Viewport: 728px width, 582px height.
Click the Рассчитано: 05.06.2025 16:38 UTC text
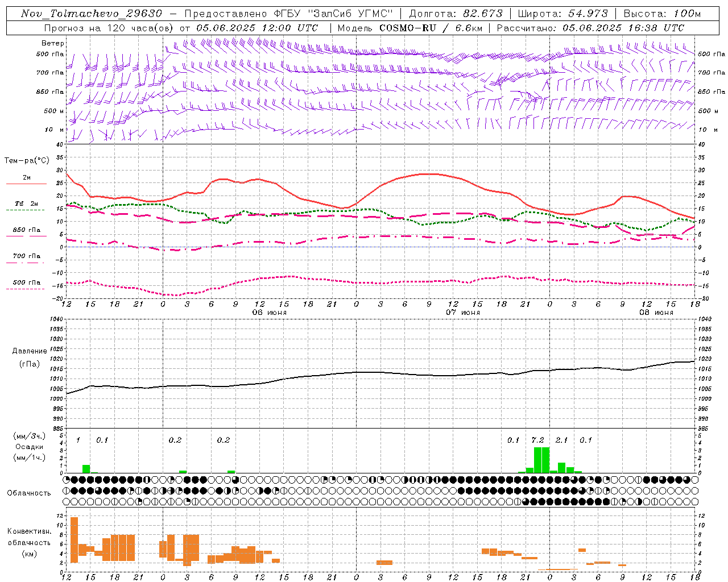(x=590, y=28)
